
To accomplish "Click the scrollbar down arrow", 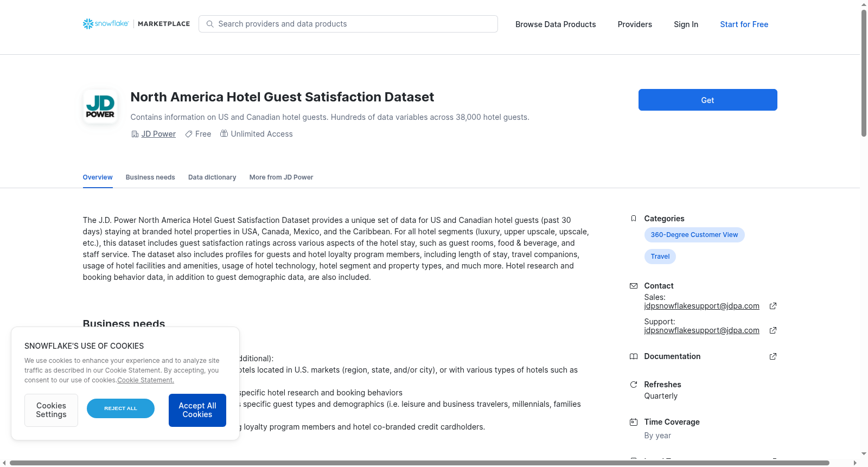I will (864, 454).
